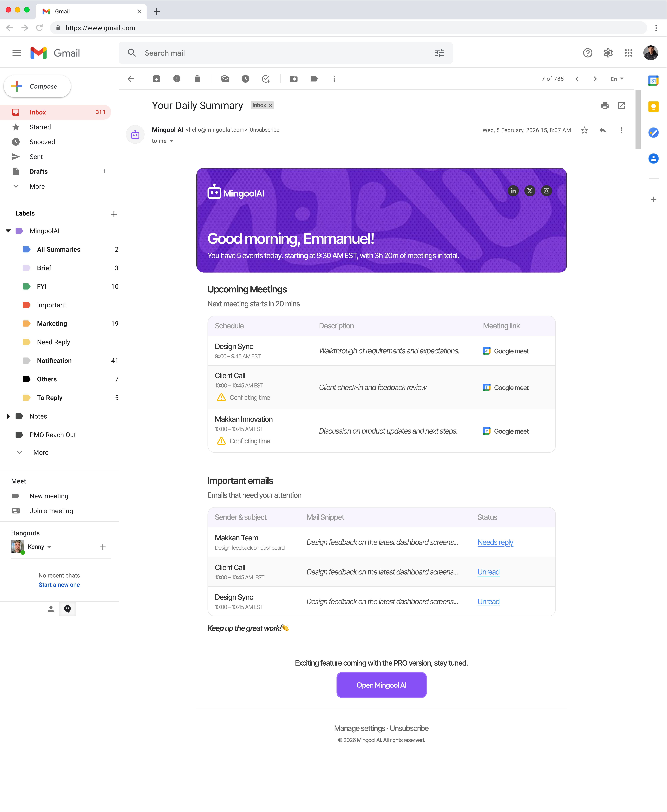Snooze this email with clock icon

(x=245, y=79)
